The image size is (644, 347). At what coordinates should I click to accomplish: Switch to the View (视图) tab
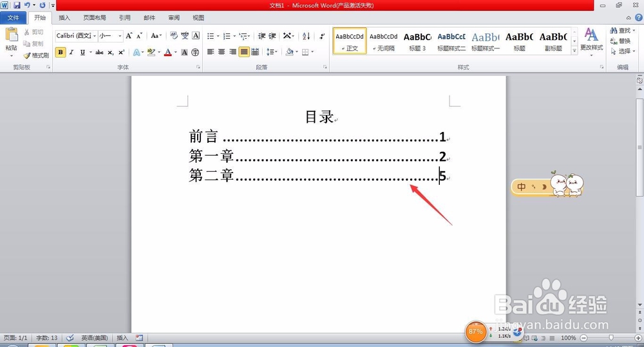point(198,17)
